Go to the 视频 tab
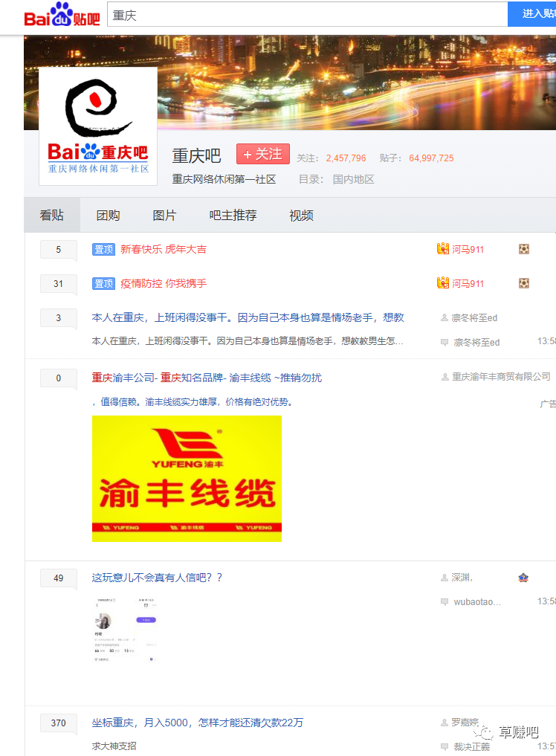Screen dimensions: 556x756 tap(301, 216)
